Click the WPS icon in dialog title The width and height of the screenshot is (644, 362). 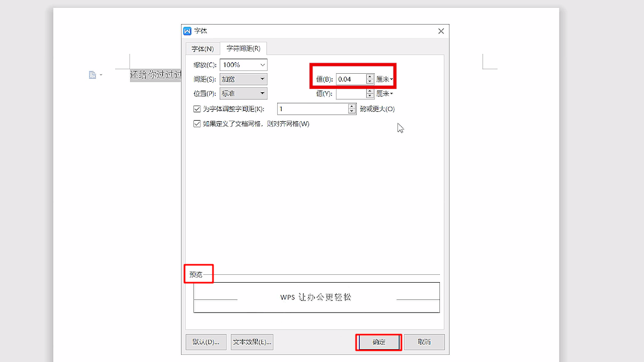[187, 31]
